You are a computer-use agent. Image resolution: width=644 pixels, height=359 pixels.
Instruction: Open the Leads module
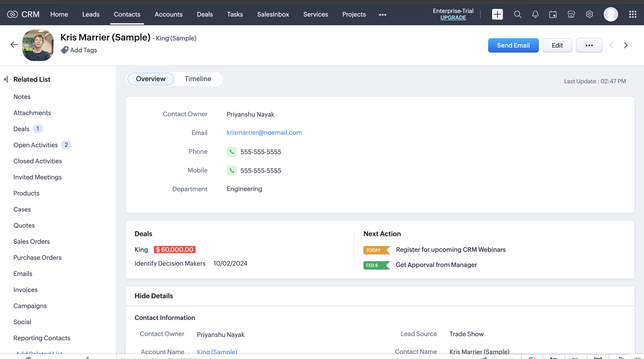91,14
